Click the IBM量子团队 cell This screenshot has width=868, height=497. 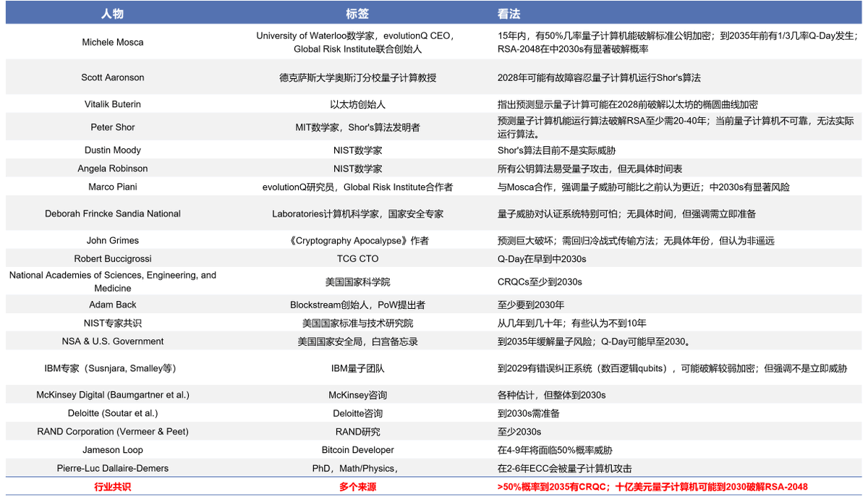(357, 368)
